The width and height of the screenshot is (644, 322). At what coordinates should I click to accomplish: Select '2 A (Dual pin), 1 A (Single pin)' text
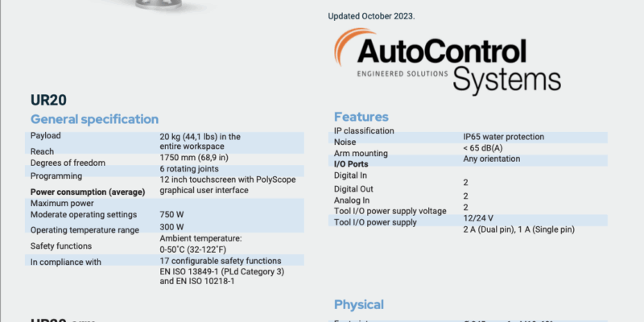[518, 229]
